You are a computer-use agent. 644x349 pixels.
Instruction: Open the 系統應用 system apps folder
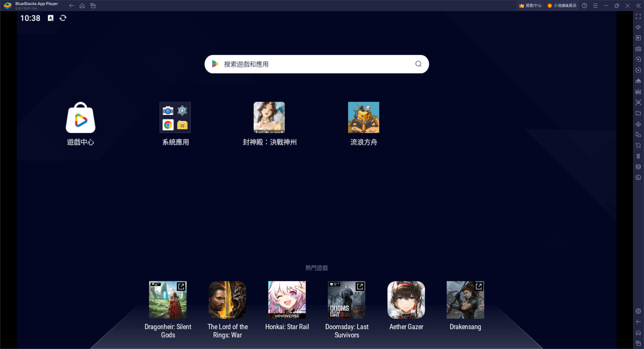pos(175,117)
